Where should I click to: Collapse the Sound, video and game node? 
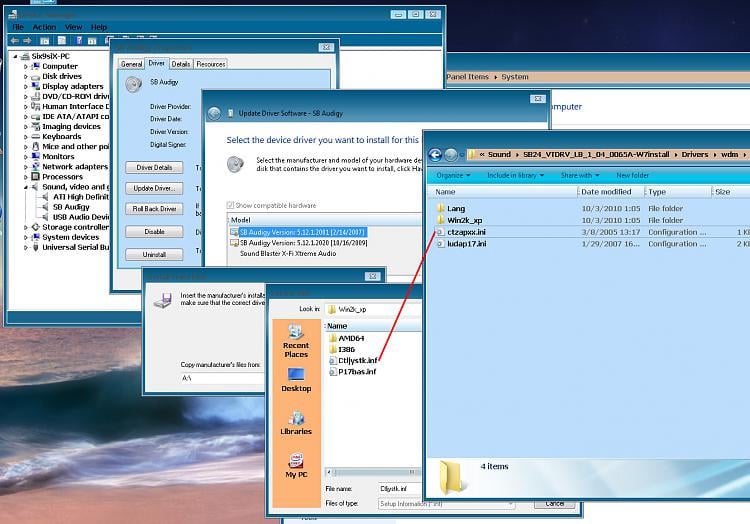26,187
